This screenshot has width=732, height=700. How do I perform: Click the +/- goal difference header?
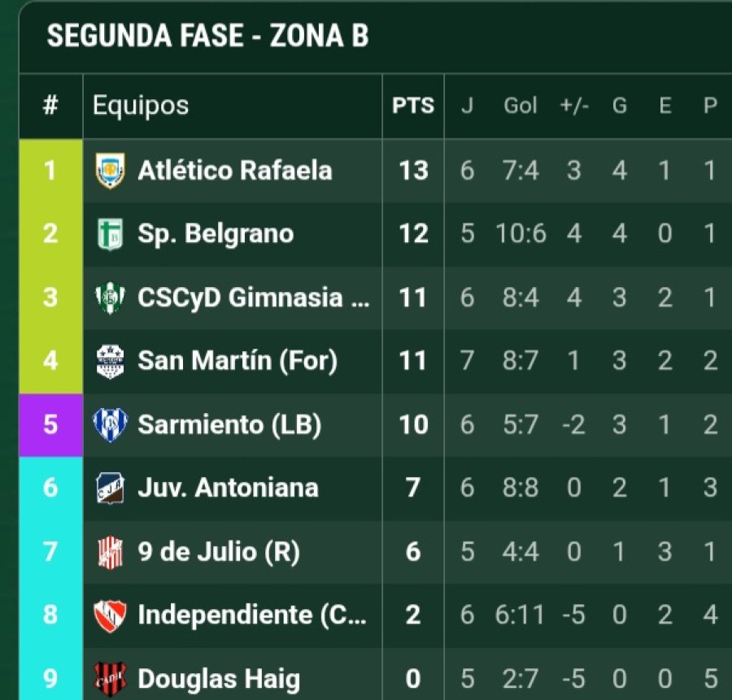(x=573, y=106)
